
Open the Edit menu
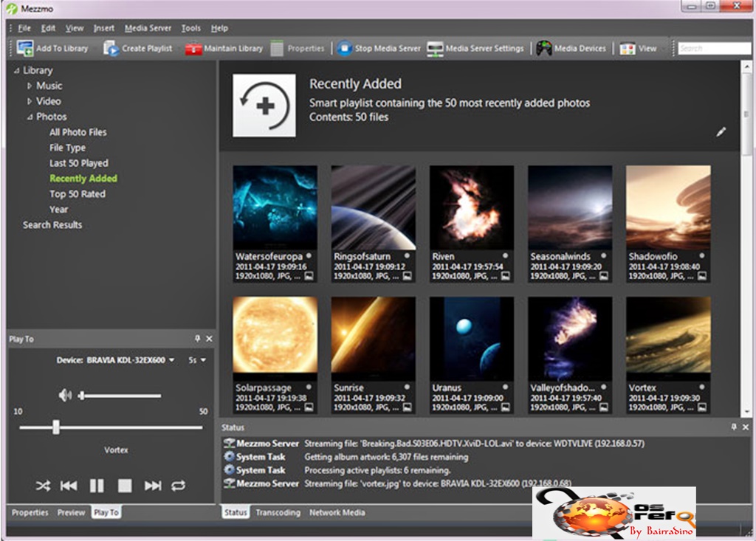[48, 28]
